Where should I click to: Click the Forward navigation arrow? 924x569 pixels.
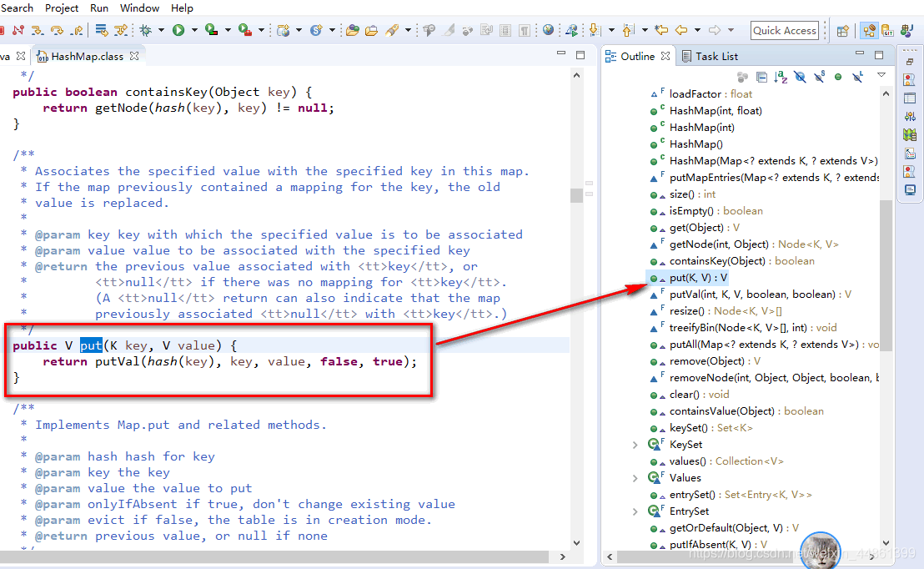(715, 30)
